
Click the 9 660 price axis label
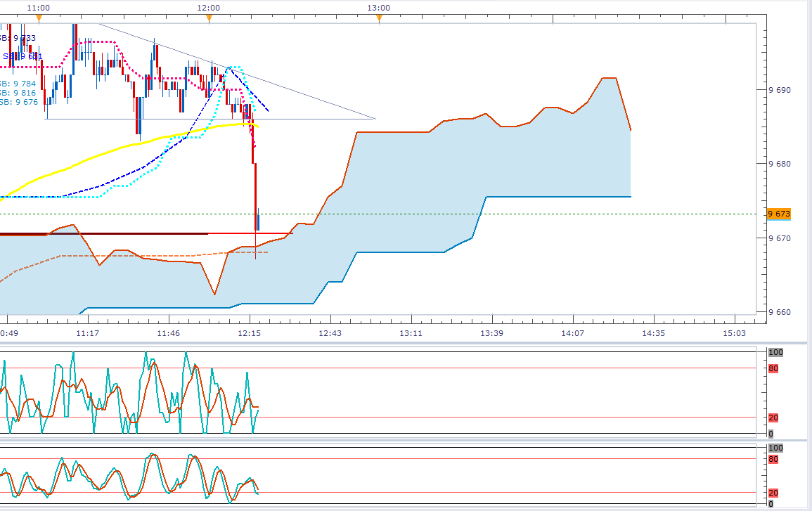[779, 313]
